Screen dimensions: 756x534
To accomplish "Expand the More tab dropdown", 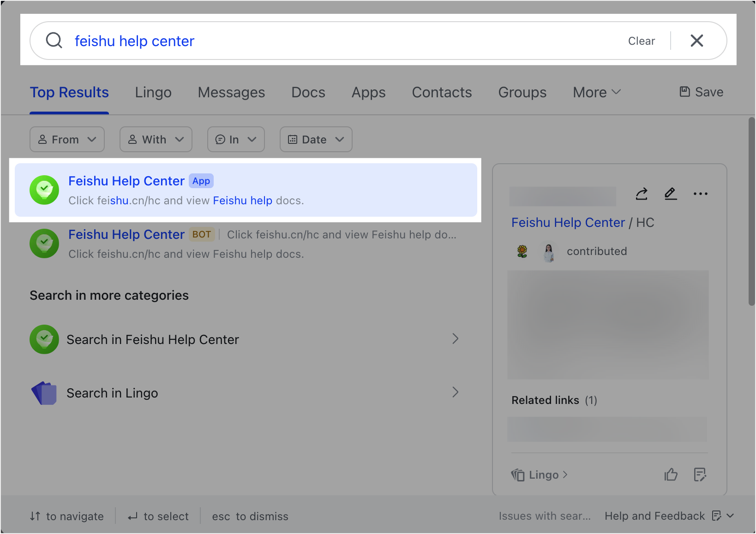I will tap(596, 92).
